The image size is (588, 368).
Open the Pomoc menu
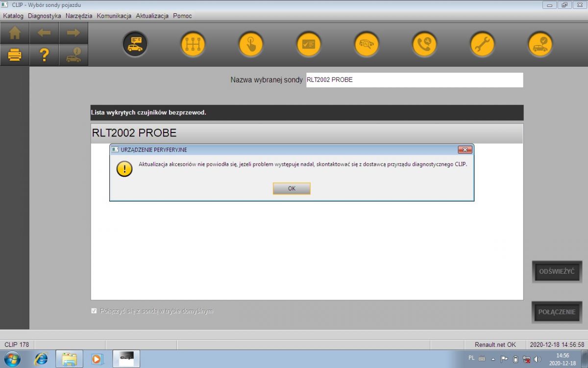182,16
